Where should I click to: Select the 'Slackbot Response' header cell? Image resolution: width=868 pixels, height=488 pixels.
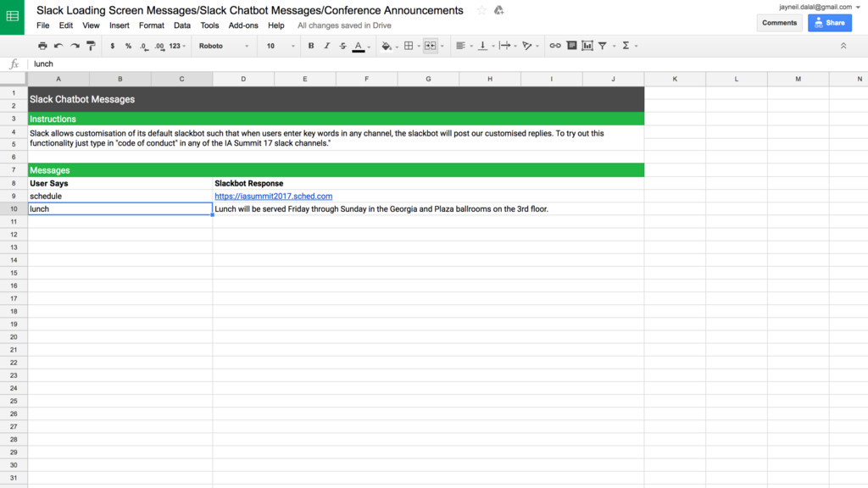click(428, 184)
